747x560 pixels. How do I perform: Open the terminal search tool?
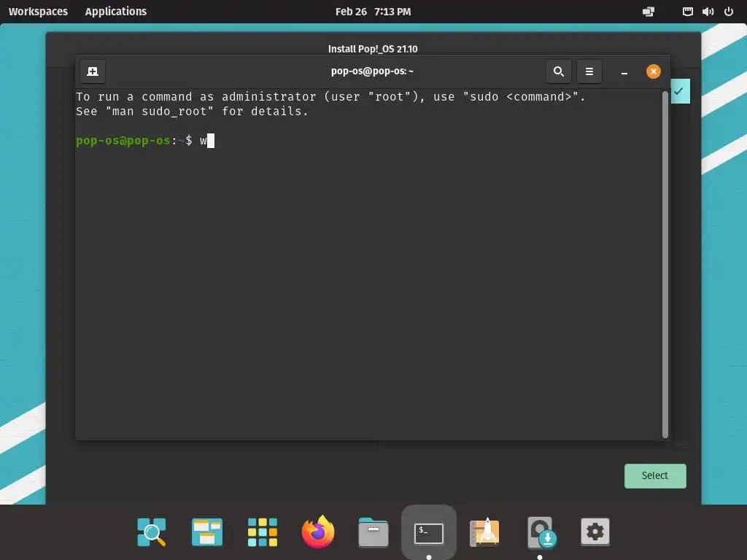tap(559, 71)
